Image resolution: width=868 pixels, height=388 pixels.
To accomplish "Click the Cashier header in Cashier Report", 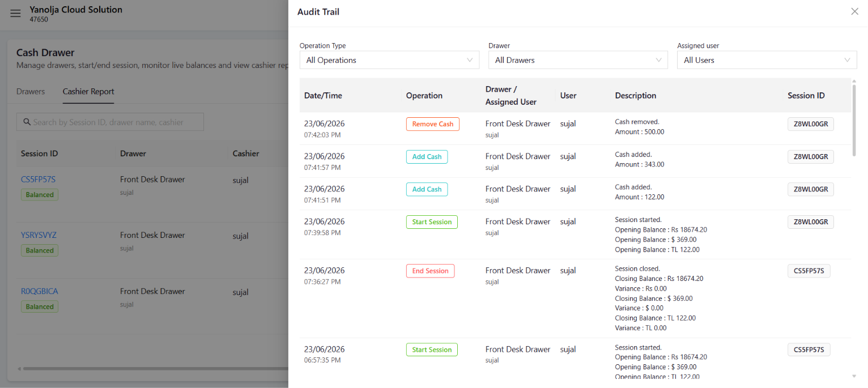I will coord(246,154).
